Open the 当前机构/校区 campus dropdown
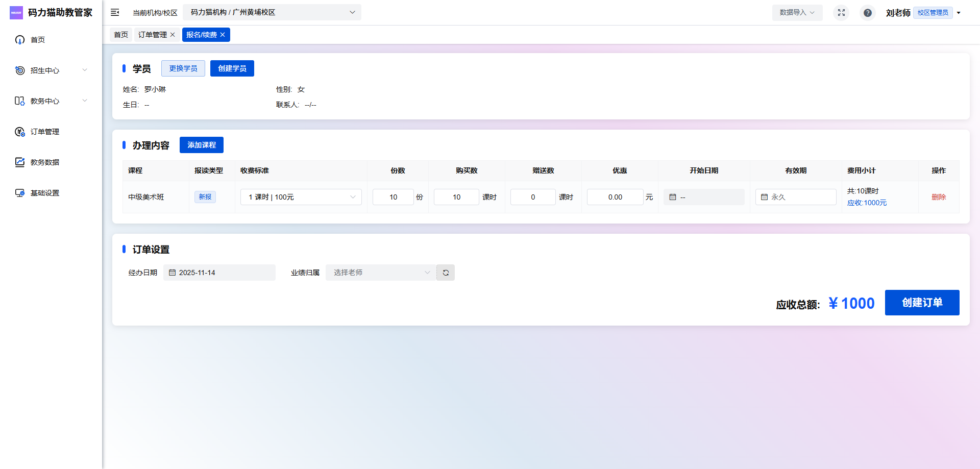The height and width of the screenshot is (469, 980). click(272, 12)
